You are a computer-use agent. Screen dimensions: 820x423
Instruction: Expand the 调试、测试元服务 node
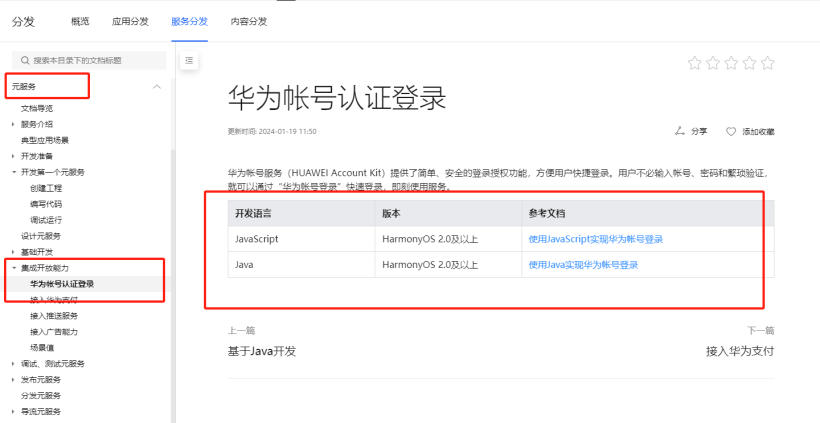(13, 363)
